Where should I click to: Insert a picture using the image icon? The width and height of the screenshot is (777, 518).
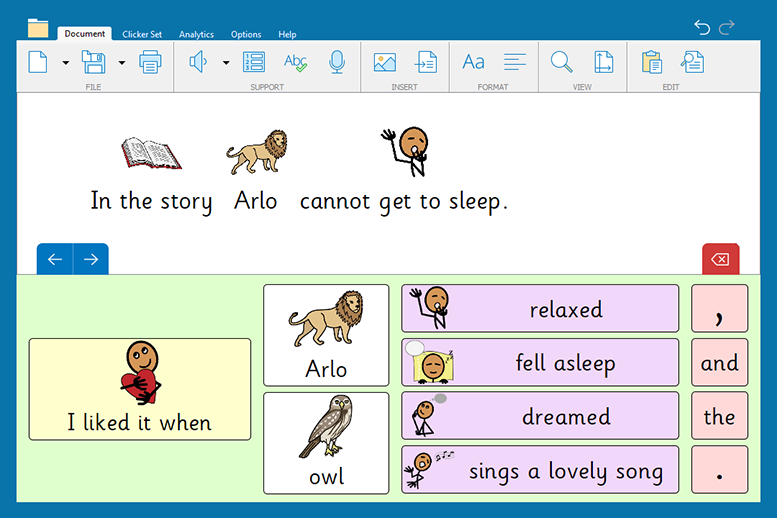tap(384, 62)
